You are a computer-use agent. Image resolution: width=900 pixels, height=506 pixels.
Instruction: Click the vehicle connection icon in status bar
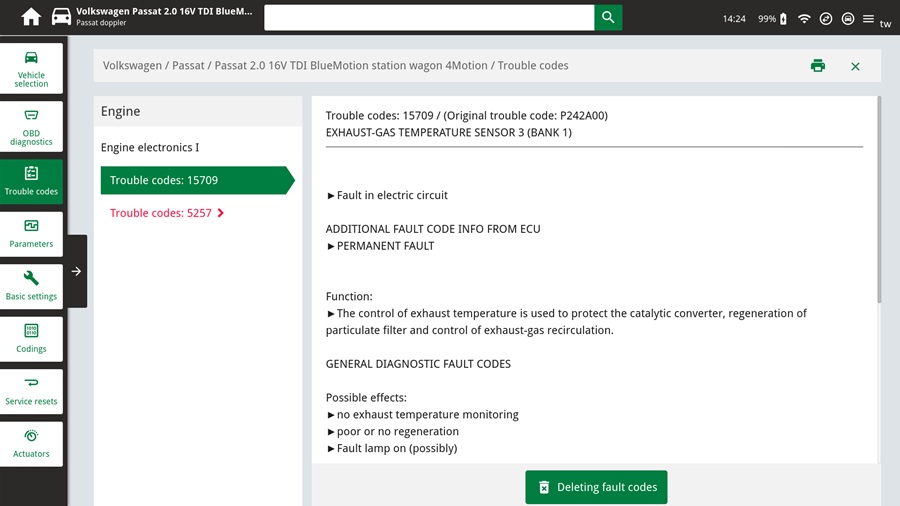pos(847,18)
